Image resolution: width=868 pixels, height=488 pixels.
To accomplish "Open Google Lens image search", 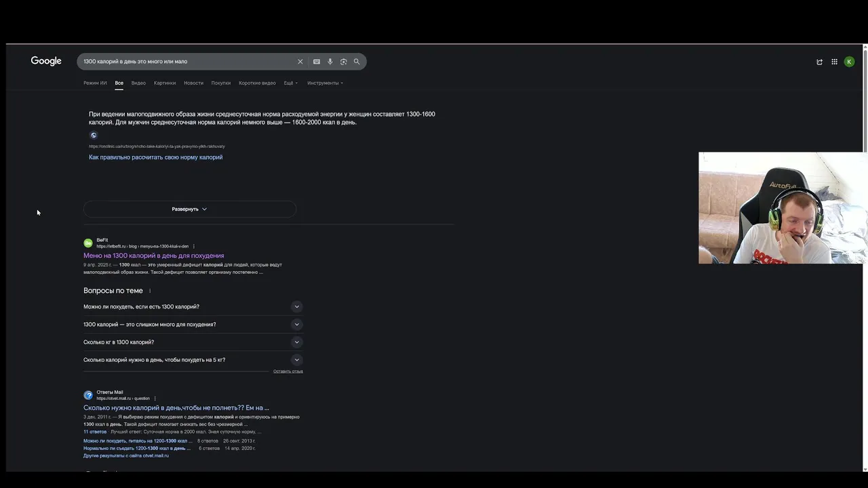I will pyautogui.click(x=344, y=62).
